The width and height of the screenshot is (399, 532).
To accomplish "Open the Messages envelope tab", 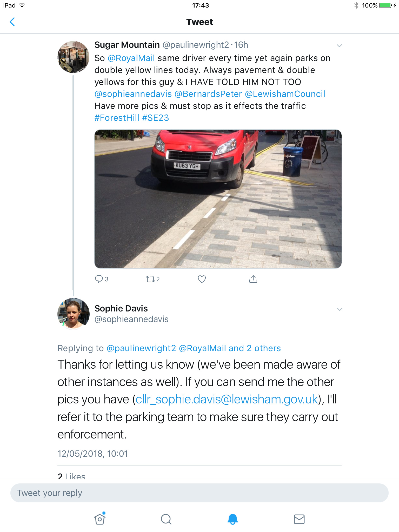I will click(299, 519).
